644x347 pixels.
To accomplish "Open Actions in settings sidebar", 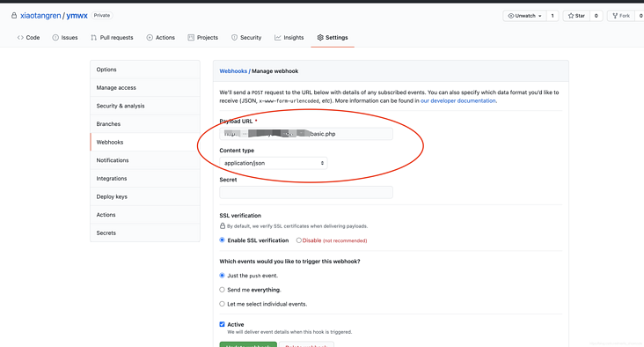I will [x=145, y=215].
